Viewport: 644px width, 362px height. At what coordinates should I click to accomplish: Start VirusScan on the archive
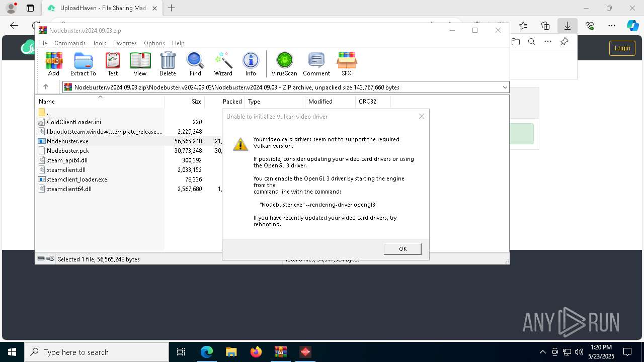pos(284,64)
